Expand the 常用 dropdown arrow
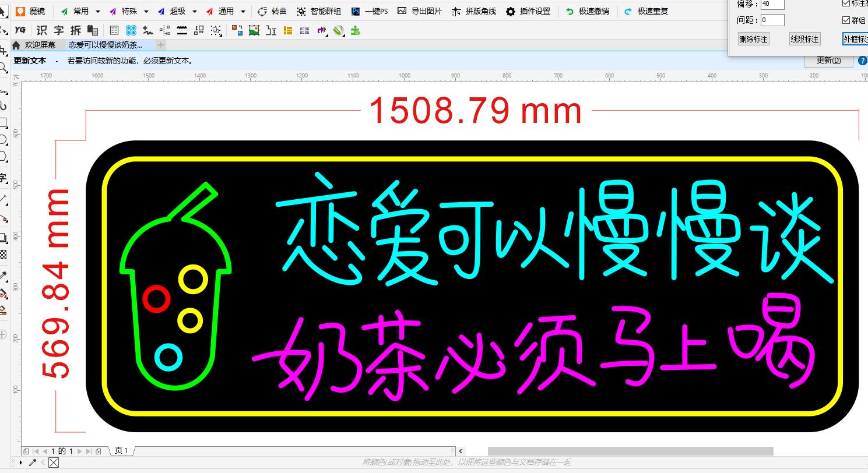868x473 pixels. click(x=97, y=11)
